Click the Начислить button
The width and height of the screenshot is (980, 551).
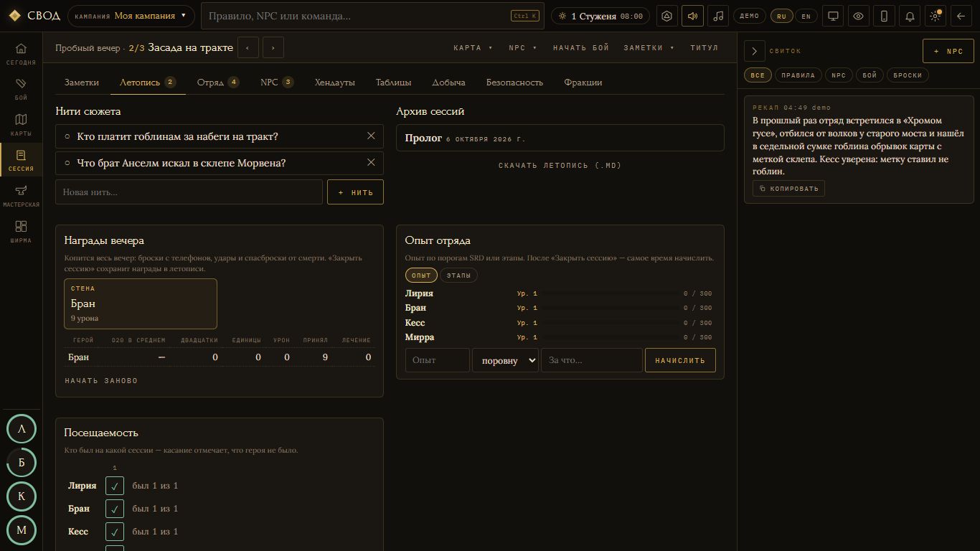[x=680, y=360]
